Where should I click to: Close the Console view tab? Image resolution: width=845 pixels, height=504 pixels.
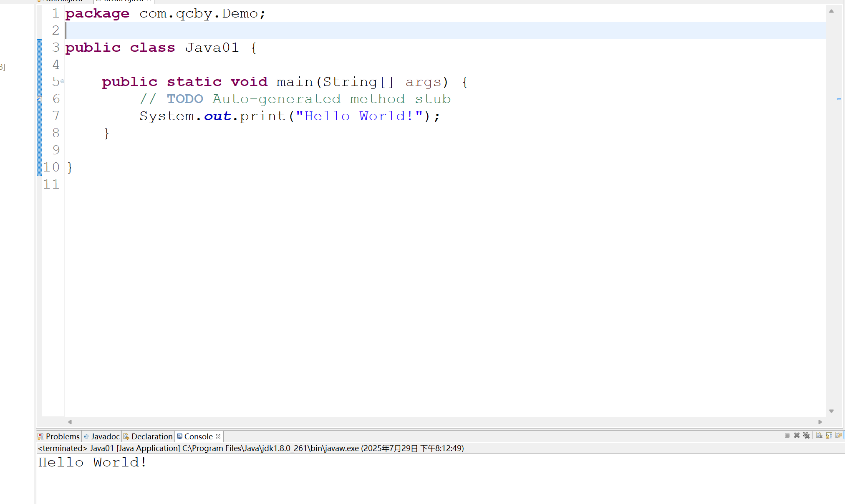[218, 436]
